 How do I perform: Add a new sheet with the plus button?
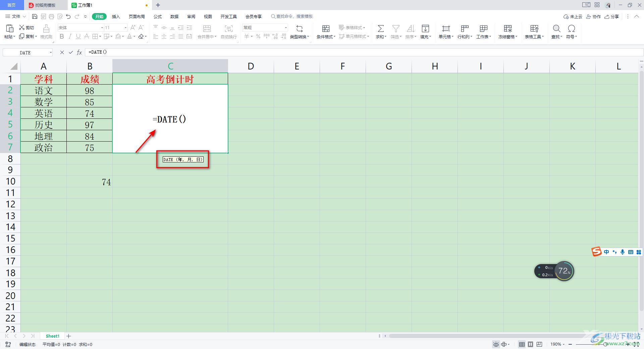pos(69,336)
